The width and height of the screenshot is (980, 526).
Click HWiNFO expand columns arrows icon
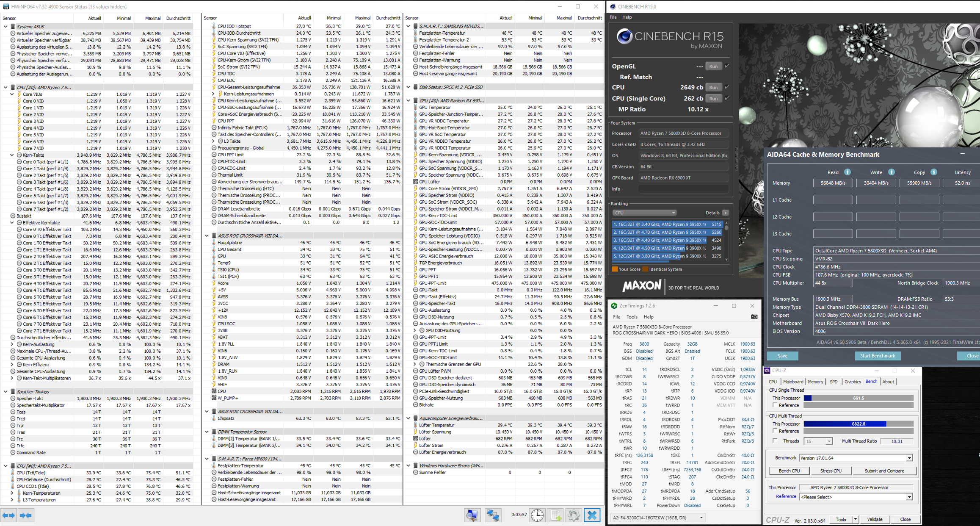coord(9,515)
